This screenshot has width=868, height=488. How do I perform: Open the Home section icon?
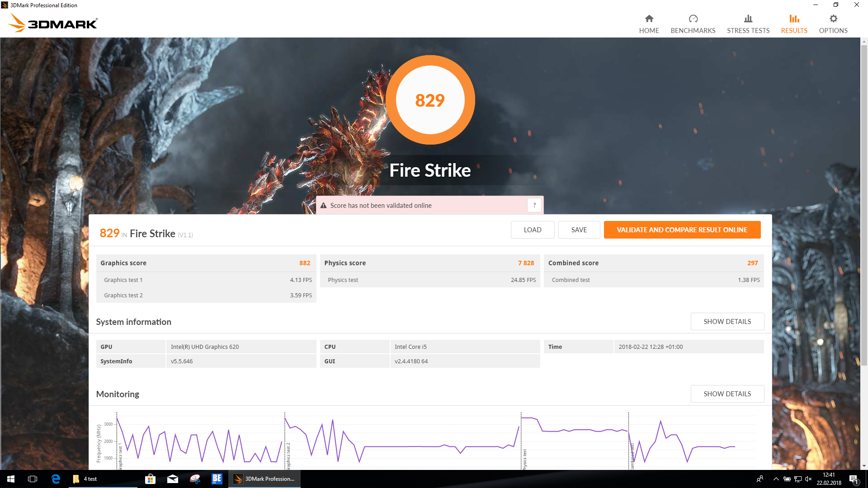(649, 19)
